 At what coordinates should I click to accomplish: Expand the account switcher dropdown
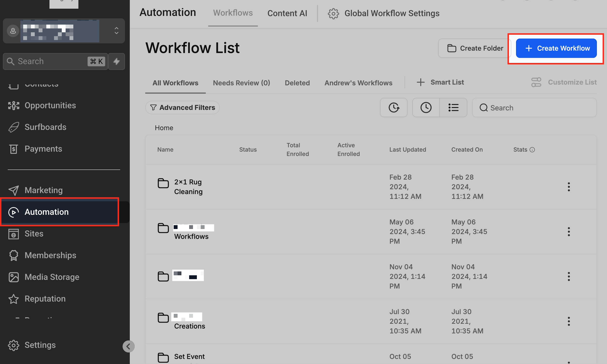point(116,31)
